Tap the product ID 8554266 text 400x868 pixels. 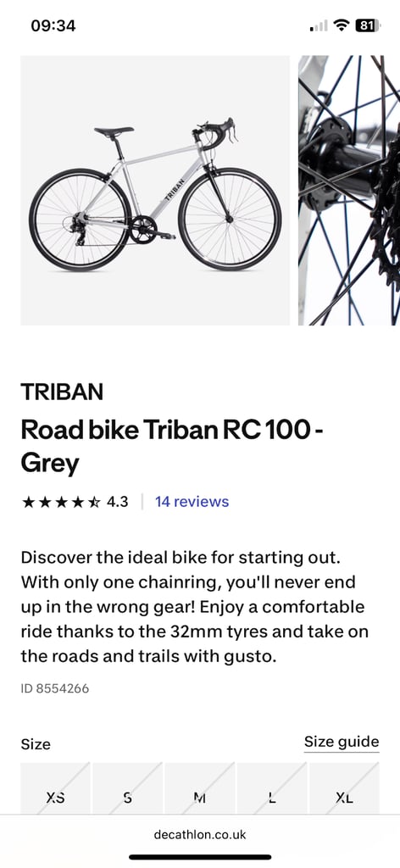[55, 688]
